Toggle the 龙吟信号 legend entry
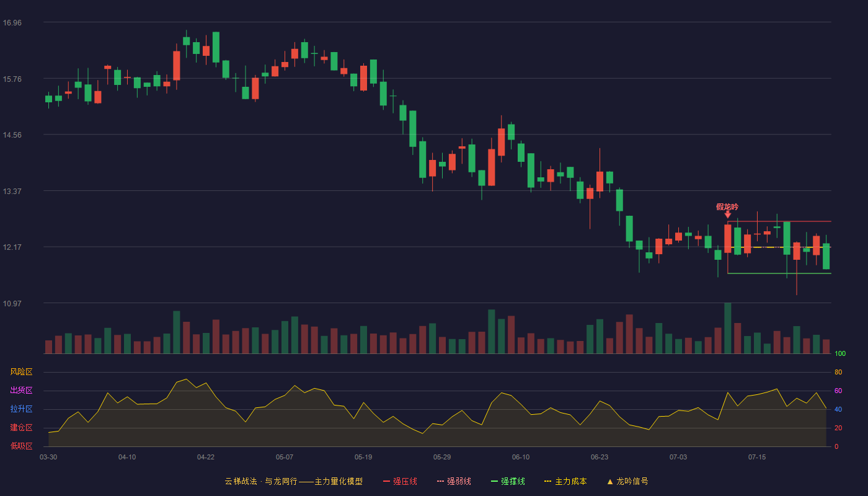 click(x=627, y=481)
